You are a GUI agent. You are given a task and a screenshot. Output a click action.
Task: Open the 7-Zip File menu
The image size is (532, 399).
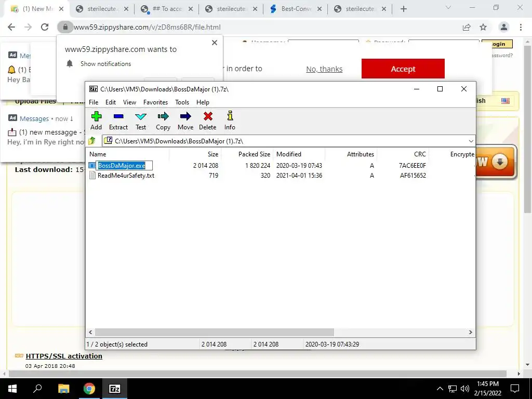(x=94, y=102)
